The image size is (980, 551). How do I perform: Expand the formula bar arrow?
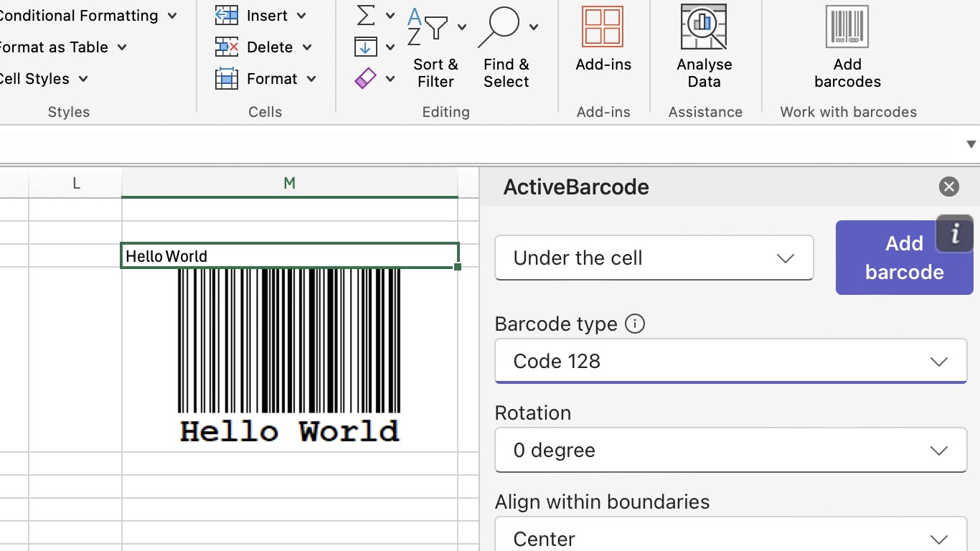click(x=971, y=144)
